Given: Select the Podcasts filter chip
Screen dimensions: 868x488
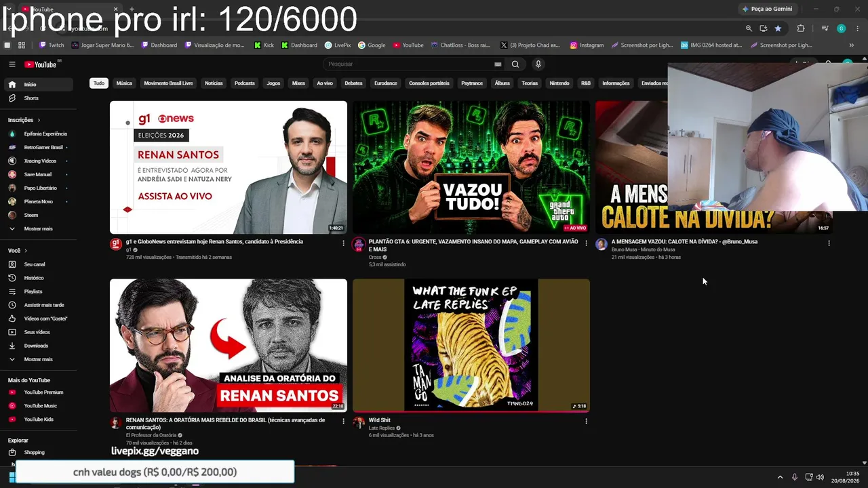Looking at the screenshot, I should [x=245, y=83].
